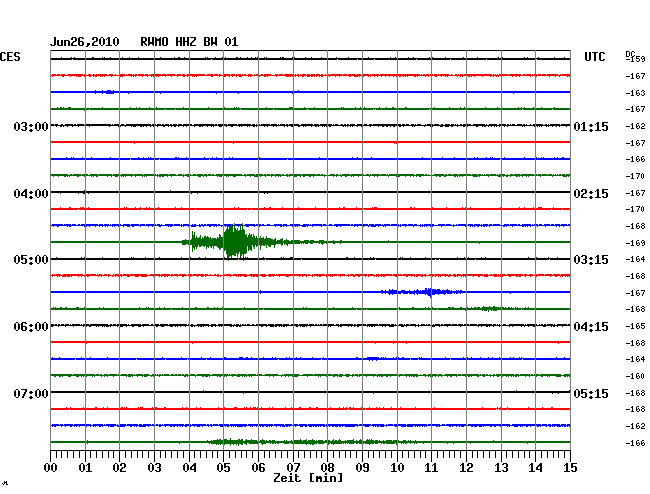Click minute 04 on the time axis
Screen dimensions: 650x494
(x=189, y=467)
